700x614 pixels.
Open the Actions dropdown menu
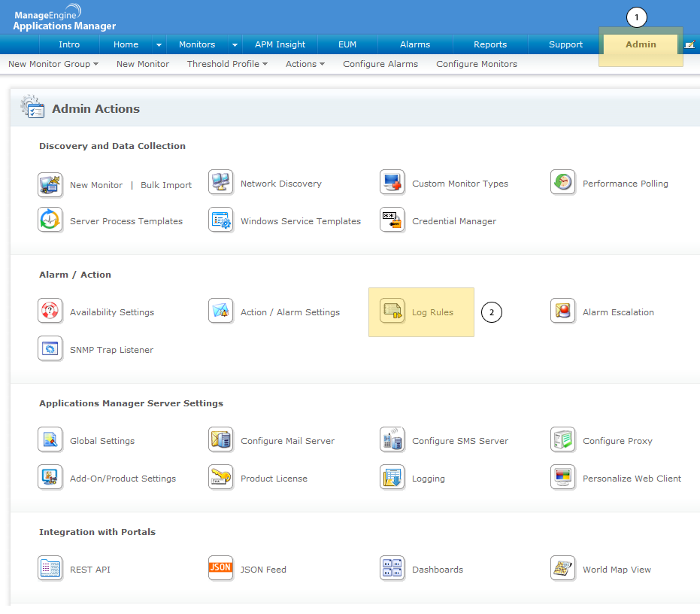[305, 64]
